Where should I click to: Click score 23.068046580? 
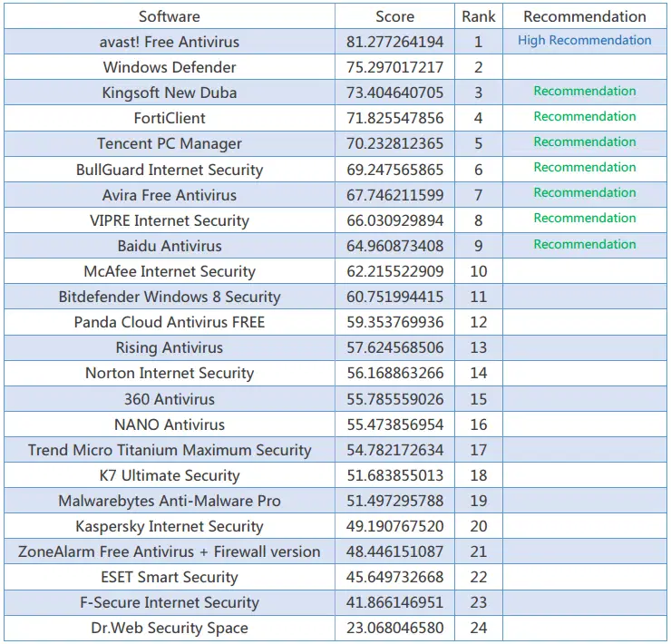(394, 629)
